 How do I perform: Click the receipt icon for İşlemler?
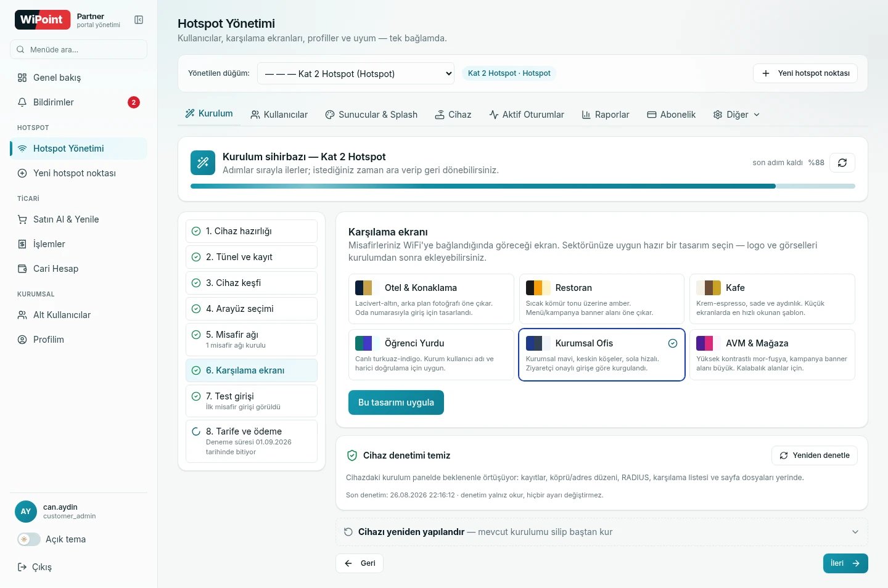[22, 244]
